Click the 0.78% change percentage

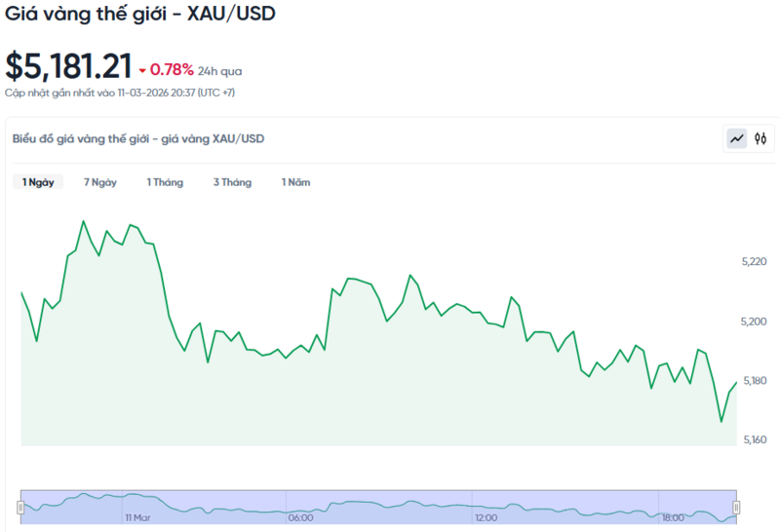tap(172, 71)
